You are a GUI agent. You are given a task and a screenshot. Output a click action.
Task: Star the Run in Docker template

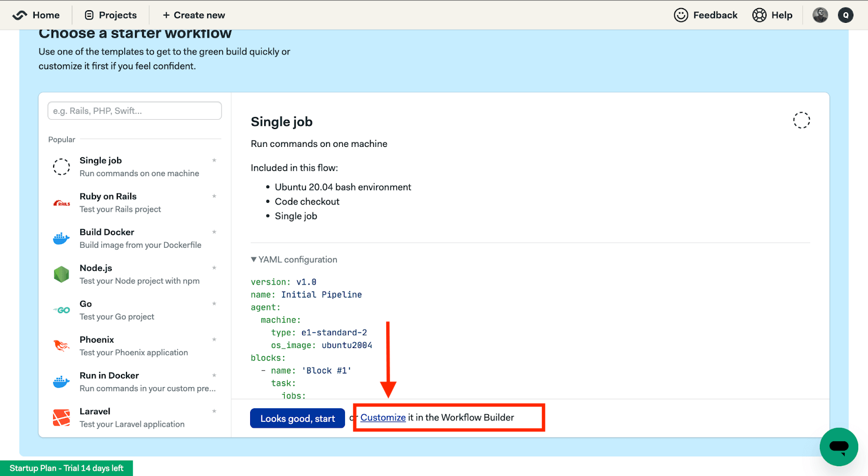214,375
